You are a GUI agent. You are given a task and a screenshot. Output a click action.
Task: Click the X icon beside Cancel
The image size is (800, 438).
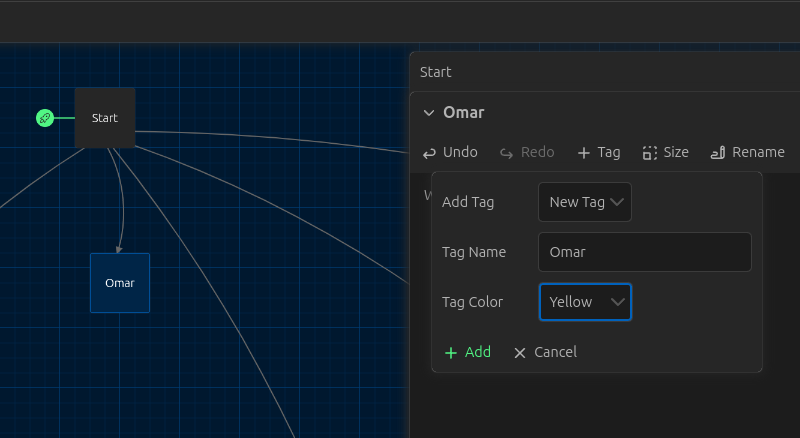[x=520, y=353]
